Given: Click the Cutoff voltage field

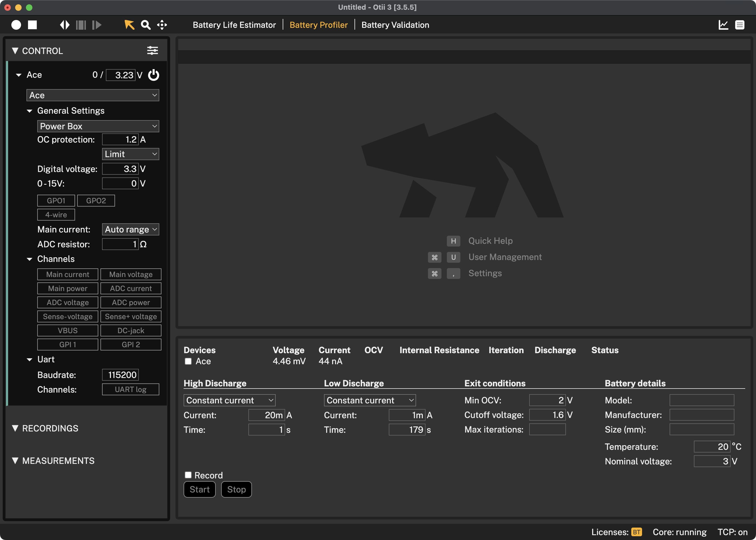Looking at the screenshot, I should click(x=548, y=415).
